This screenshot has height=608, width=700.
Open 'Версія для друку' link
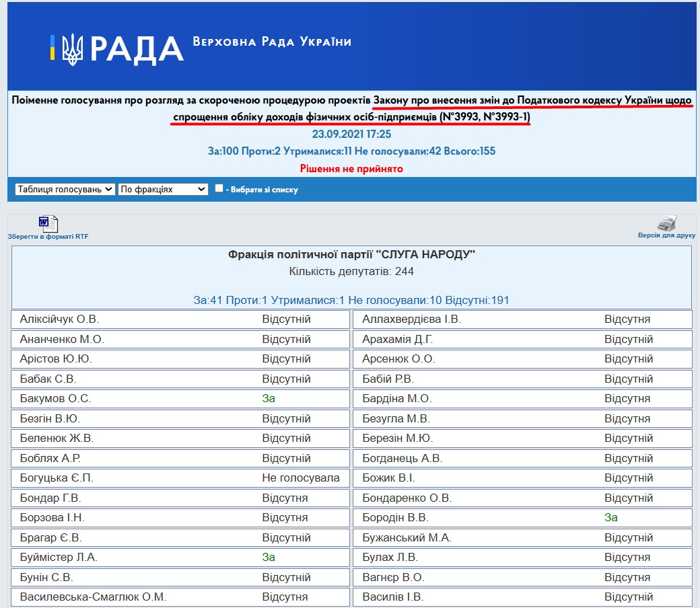tap(666, 235)
